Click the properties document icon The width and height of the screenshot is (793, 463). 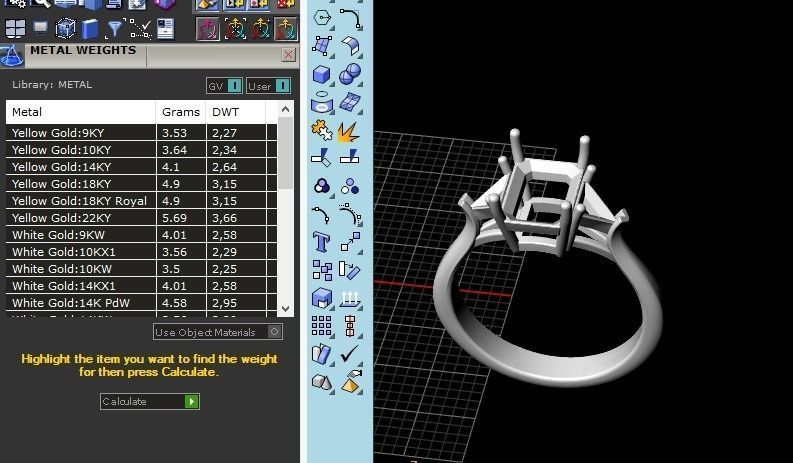165,29
